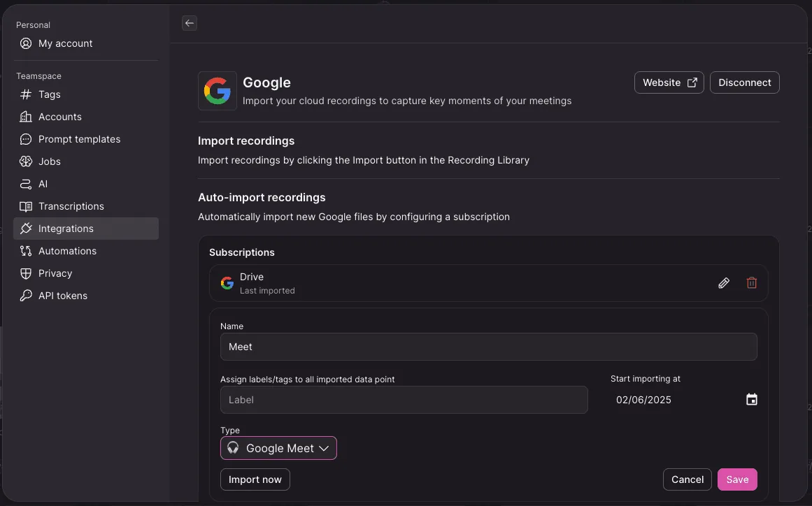The image size is (812, 506).
Task: Click the Auto-import recordings heading
Action: [x=262, y=198]
